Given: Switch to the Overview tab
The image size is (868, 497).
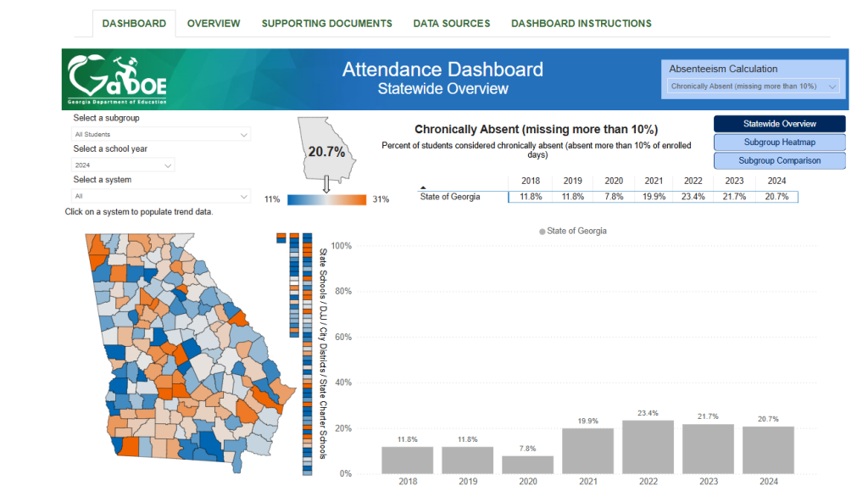Looking at the screenshot, I should pyautogui.click(x=214, y=24).
